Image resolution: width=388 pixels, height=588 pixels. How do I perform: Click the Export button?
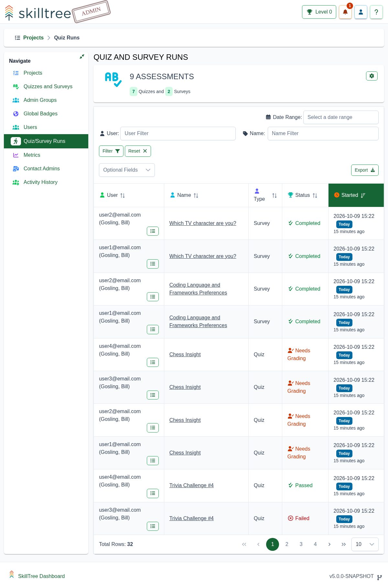pos(365,170)
